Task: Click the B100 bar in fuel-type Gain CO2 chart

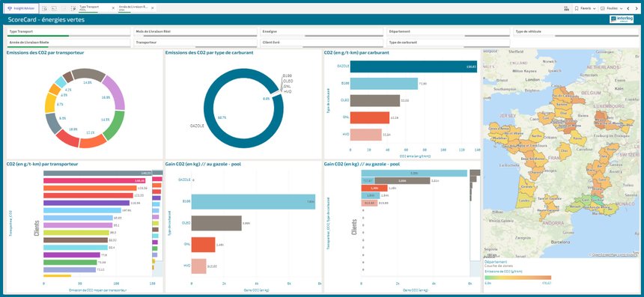Action: tap(253, 202)
